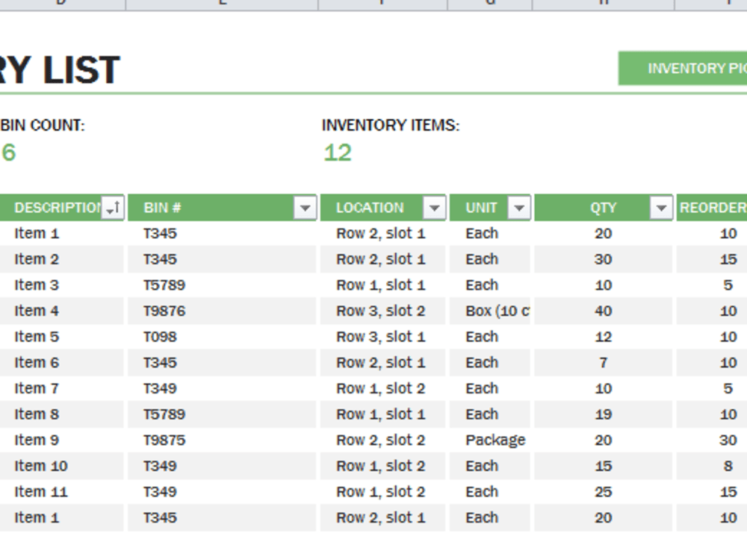Open the DESCRIPTION column sort filter dropdown
This screenshot has height=560, width=747.
tap(113, 208)
